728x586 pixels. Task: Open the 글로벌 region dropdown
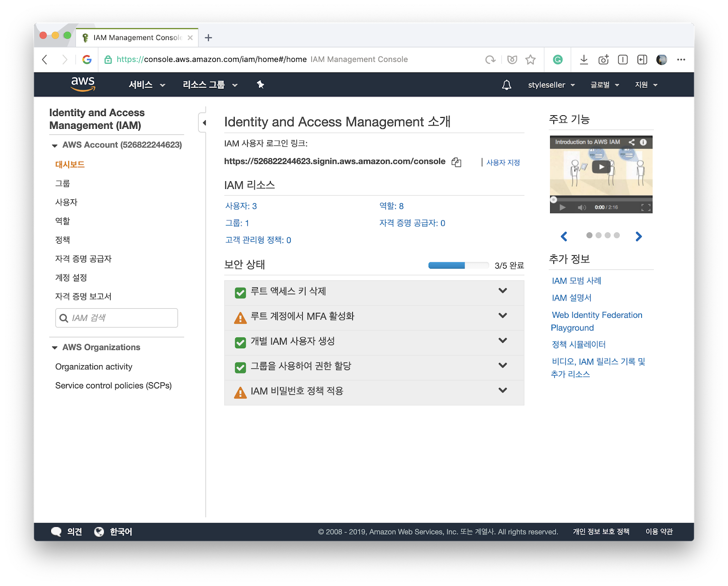[x=605, y=85]
